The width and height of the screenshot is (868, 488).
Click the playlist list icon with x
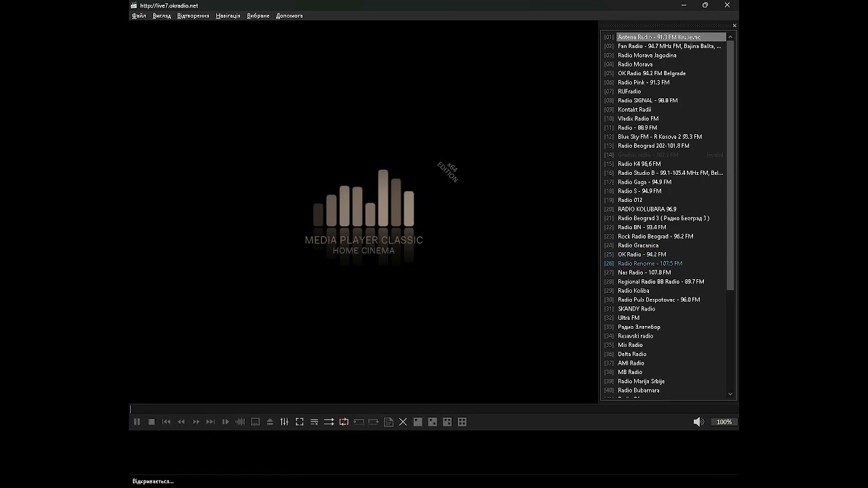[x=314, y=422]
